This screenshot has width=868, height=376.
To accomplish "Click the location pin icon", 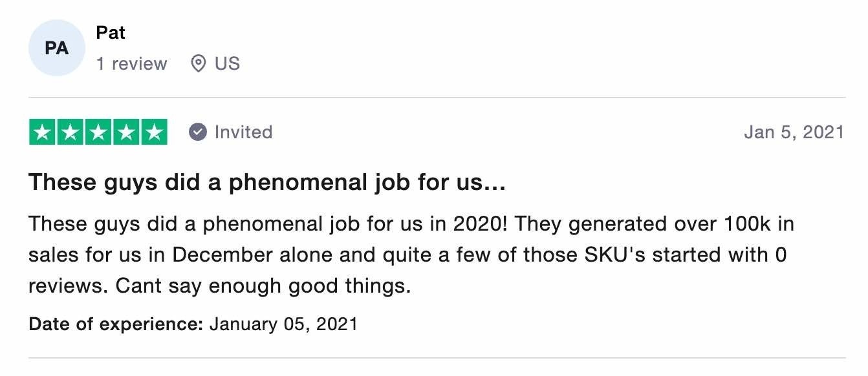I will click(x=199, y=63).
